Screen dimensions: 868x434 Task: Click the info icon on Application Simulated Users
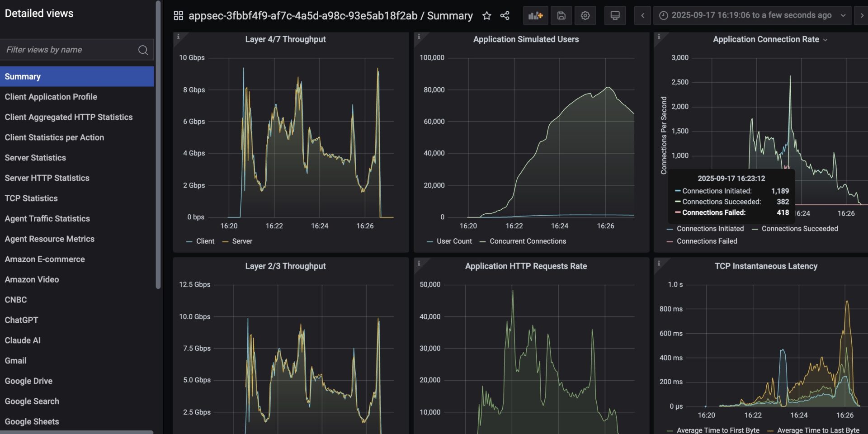pos(418,35)
